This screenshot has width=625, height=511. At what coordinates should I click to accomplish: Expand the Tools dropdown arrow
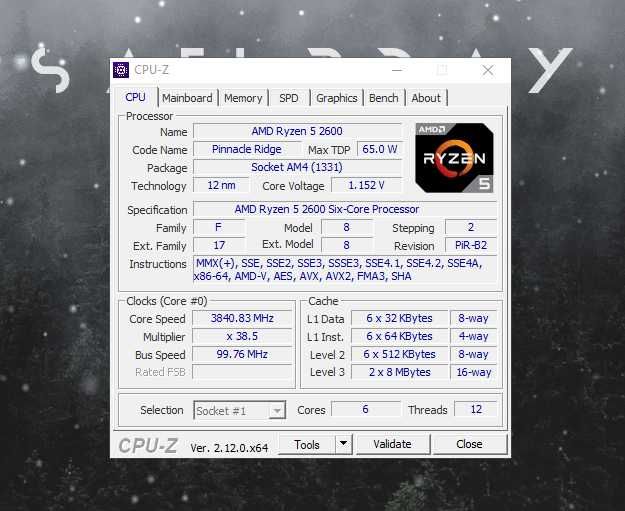[344, 444]
